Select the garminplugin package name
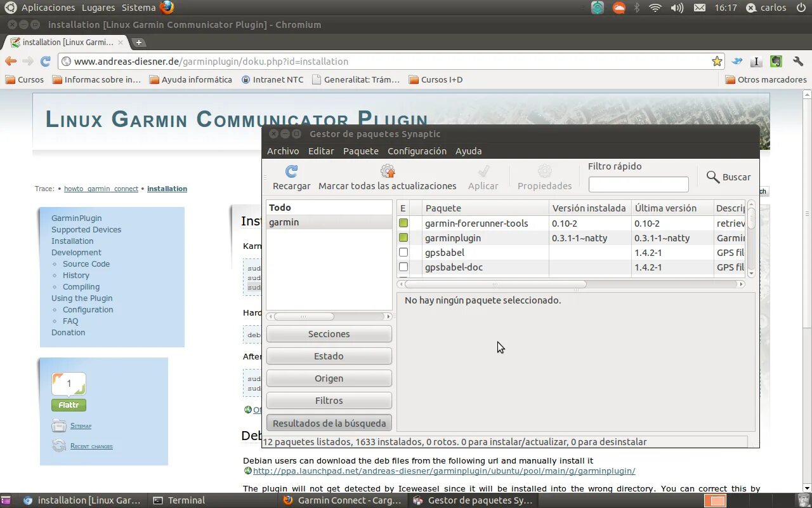 click(x=453, y=238)
